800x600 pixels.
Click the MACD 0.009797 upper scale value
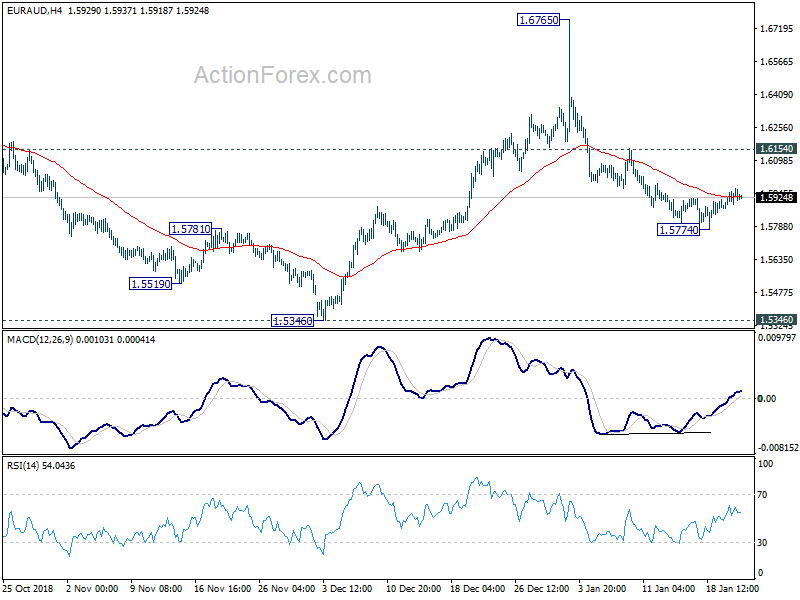pyautogui.click(x=777, y=338)
